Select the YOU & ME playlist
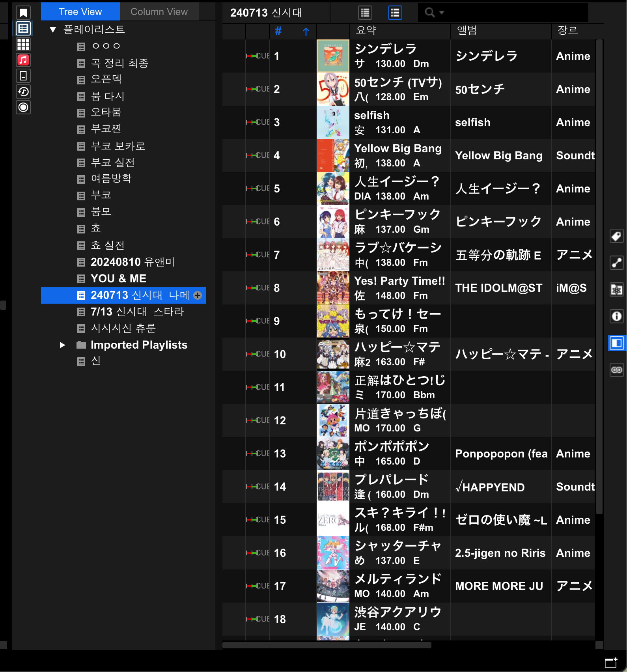 click(118, 278)
